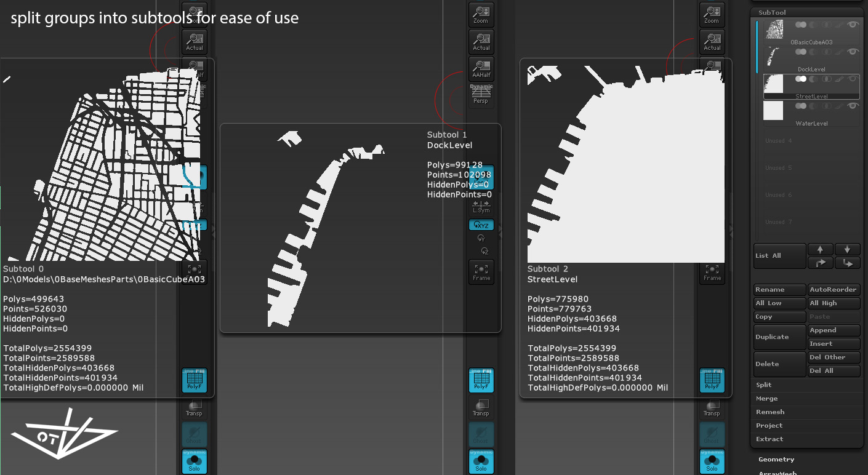Click the Rename button
This screenshot has height=475, width=868.
(x=780, y=290)
